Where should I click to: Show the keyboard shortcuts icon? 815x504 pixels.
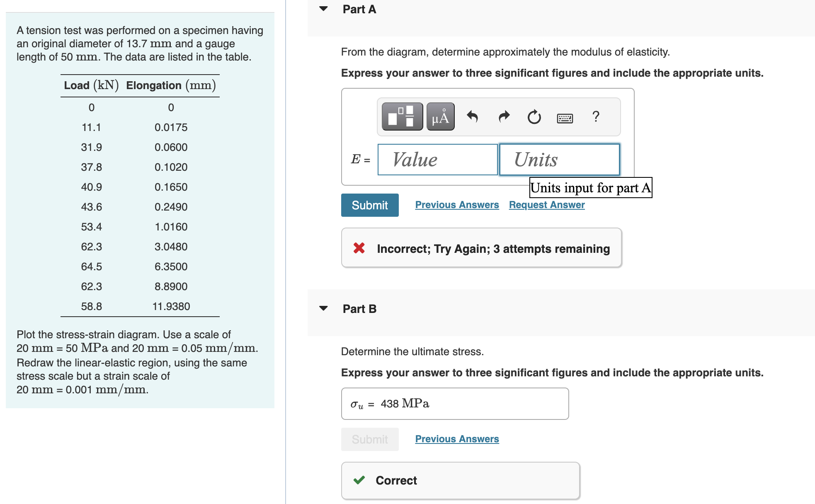pos(565,119)
